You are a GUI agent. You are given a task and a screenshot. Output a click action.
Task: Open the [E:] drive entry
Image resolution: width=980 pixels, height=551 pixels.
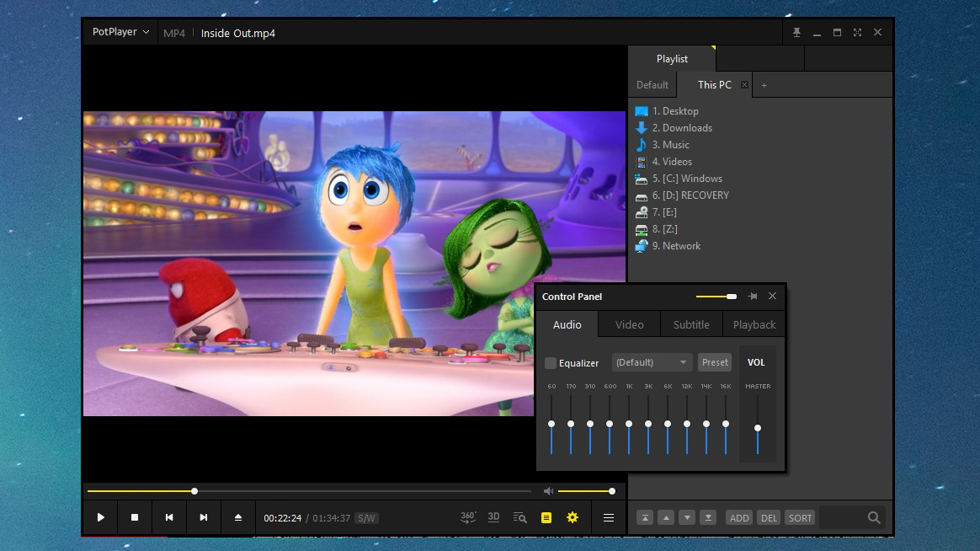click(656, 212)
